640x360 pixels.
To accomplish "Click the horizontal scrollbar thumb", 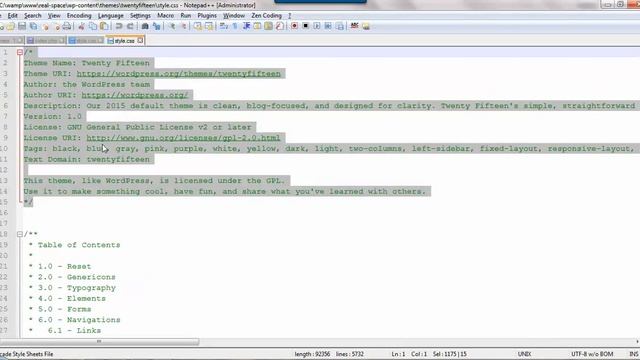I will tap(100, 342).
